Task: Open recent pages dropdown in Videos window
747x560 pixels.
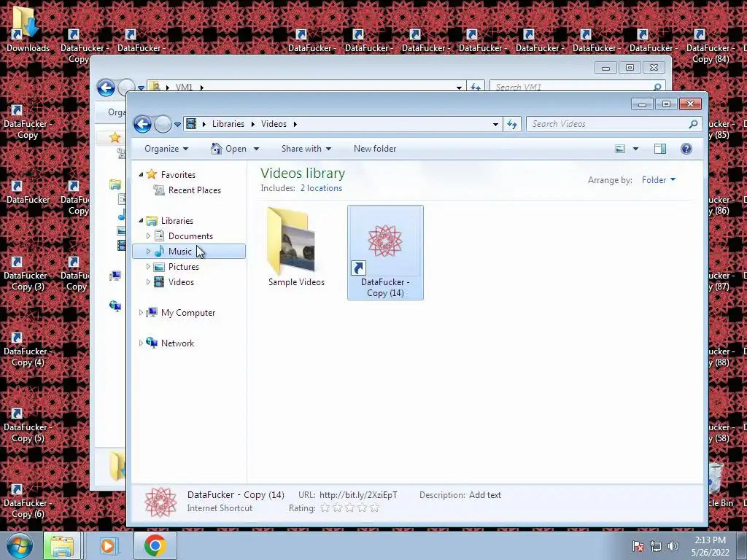Action: pyautogui.click(x=177, y=124)
